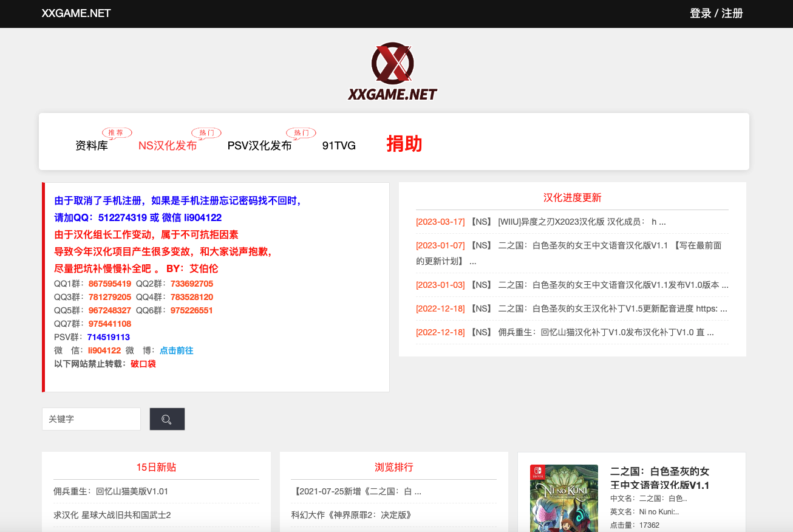Click QQ1群 number 867595419

tap(110, 284)
